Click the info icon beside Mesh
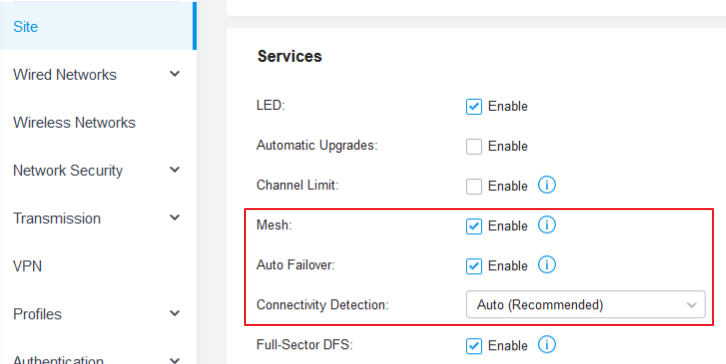The image size is (726, 364). coord(546,225)
